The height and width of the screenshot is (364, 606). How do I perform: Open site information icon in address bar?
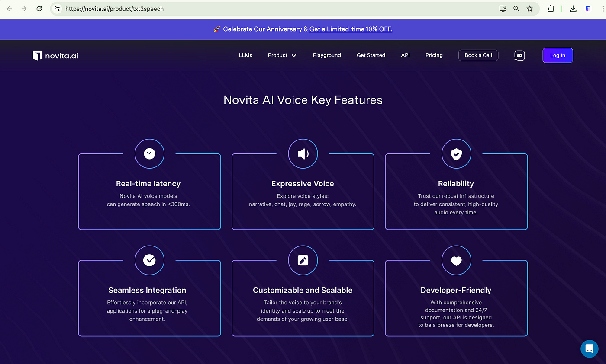57,9
